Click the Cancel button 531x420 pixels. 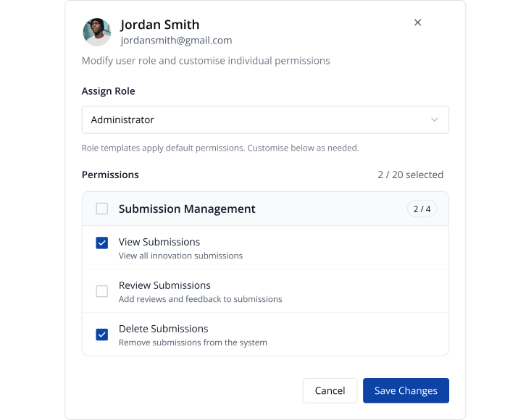[x=330, y=390]
